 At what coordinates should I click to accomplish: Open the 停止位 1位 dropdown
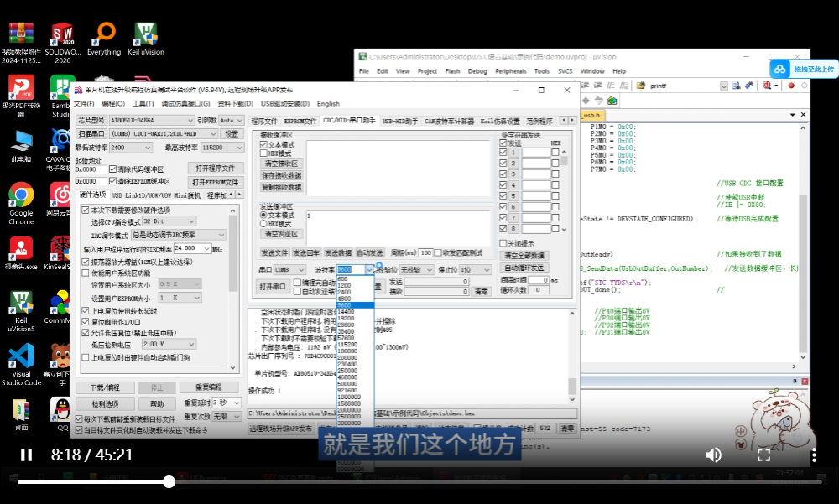click(x=475, y=270)
